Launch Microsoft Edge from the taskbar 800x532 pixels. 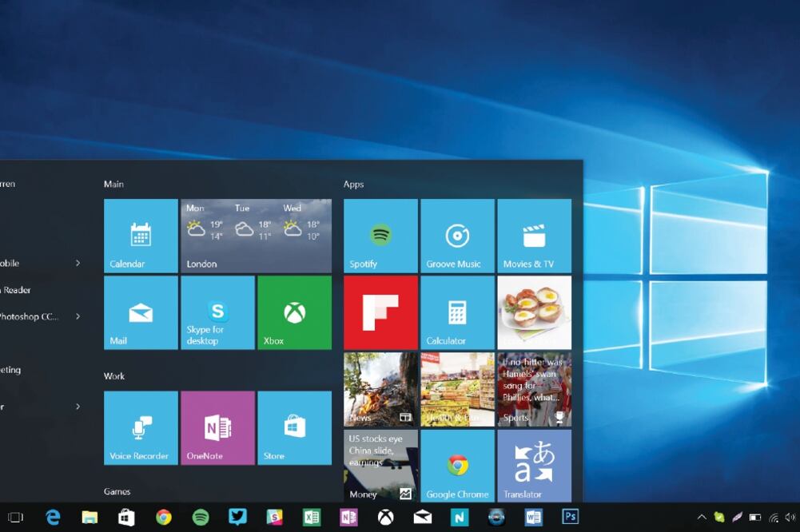(x=53, y=517)
